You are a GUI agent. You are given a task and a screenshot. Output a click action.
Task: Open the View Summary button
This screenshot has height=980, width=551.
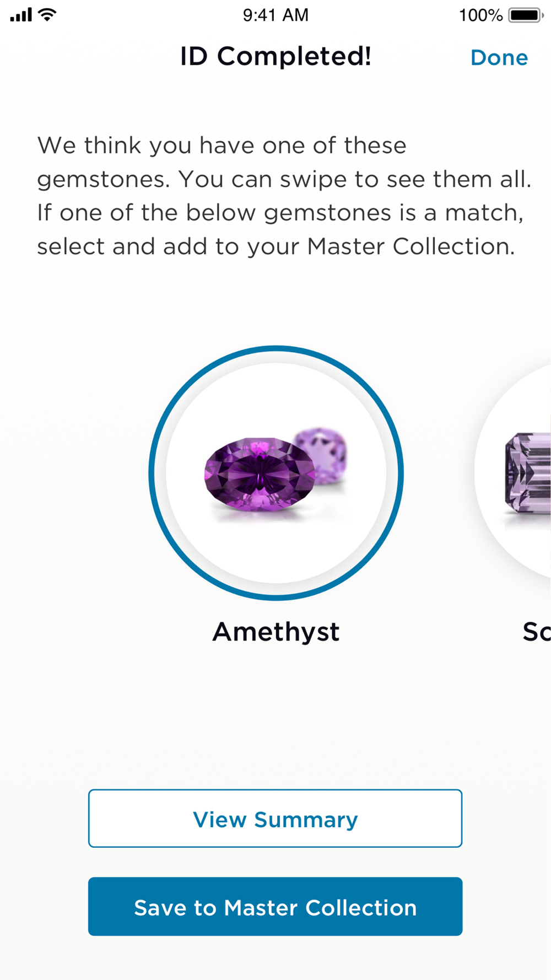click(x=275, y=818)
